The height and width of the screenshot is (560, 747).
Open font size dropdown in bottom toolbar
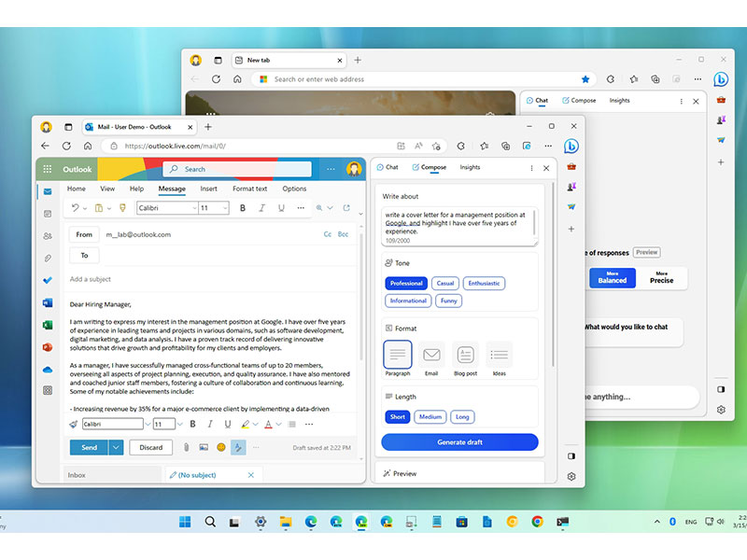coord(179,424)
